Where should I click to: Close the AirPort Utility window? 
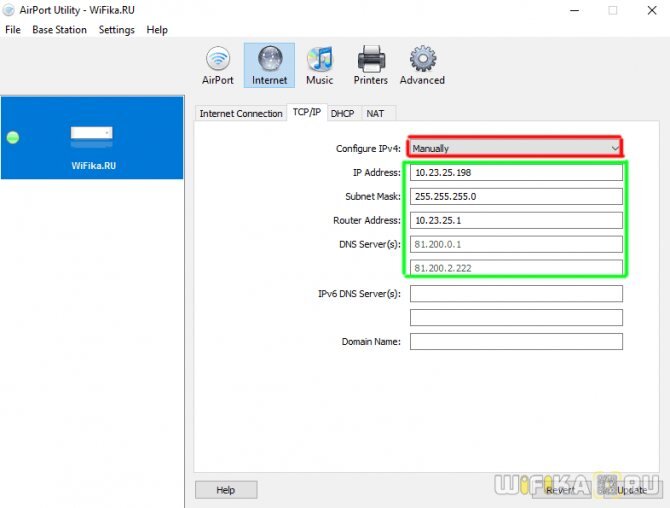652,10
